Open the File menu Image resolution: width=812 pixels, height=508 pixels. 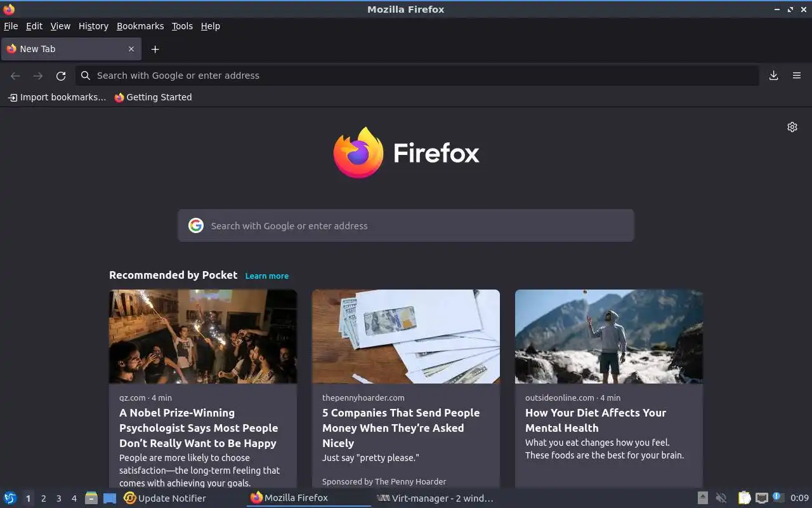pyautogui.click(x=11, y=26)
